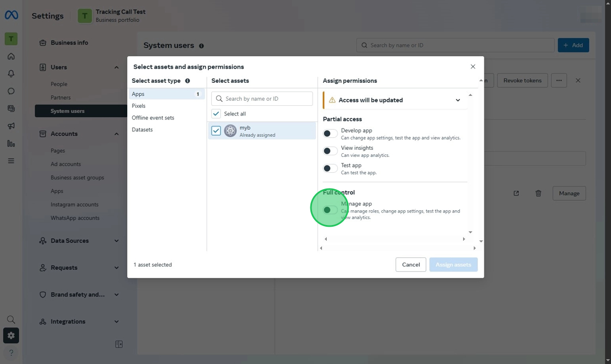Screen dimensions: 611x364
Task: Open System users page
Action: tap(81, 111)
